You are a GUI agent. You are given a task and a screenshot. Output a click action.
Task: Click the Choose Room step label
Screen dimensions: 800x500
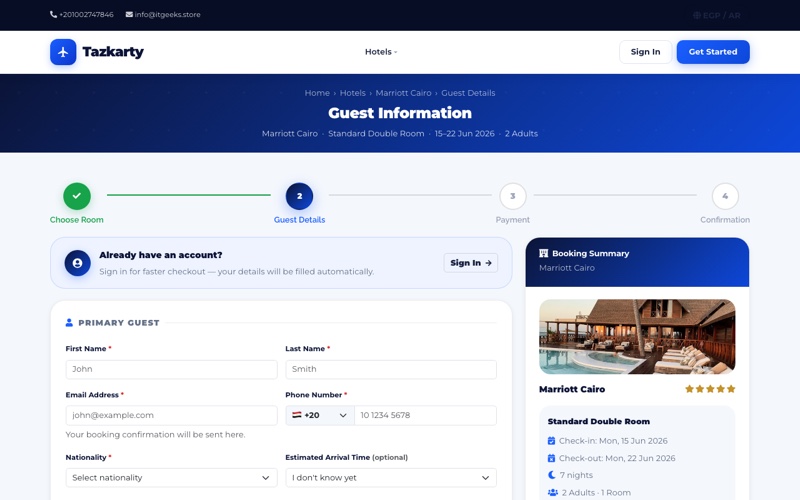pyautogui.click(x=77, y=219)
